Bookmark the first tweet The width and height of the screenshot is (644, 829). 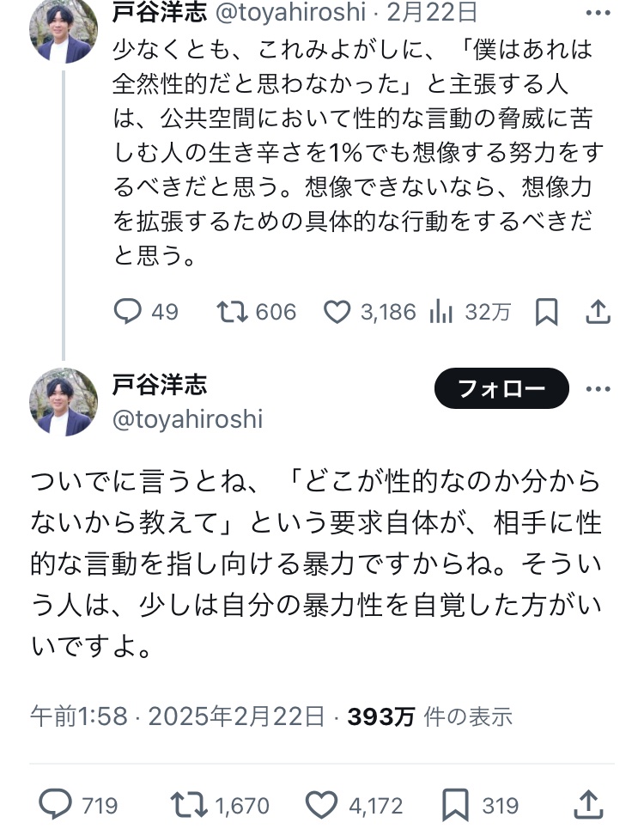[x=546, y=312]
